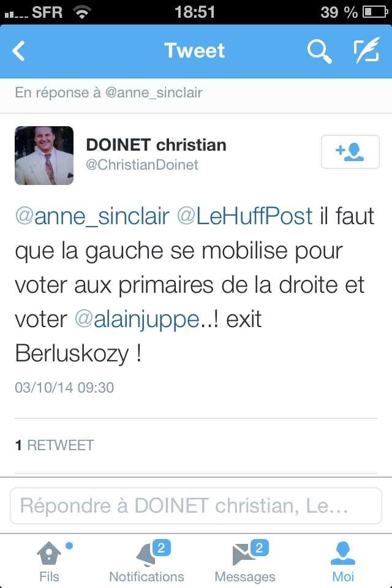
Task: Compose new tweet with quill icon
Action: click(x=366, y=51)
